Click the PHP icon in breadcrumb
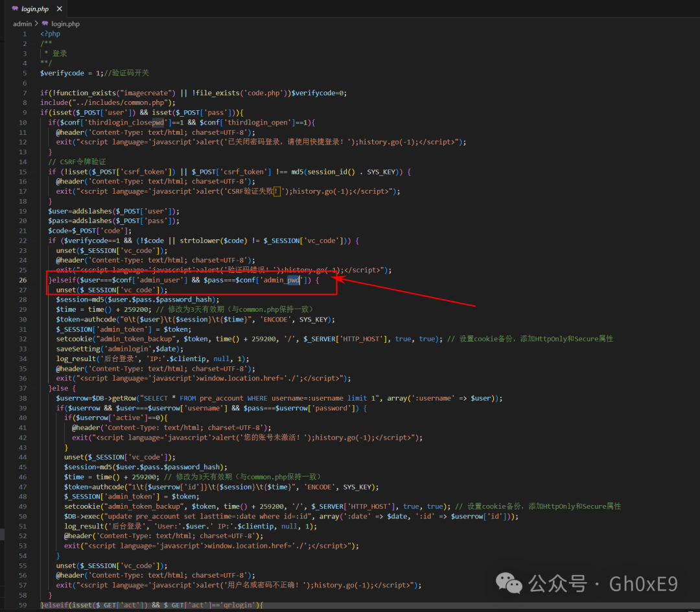The image size is (700, 612). pos(45,23)
